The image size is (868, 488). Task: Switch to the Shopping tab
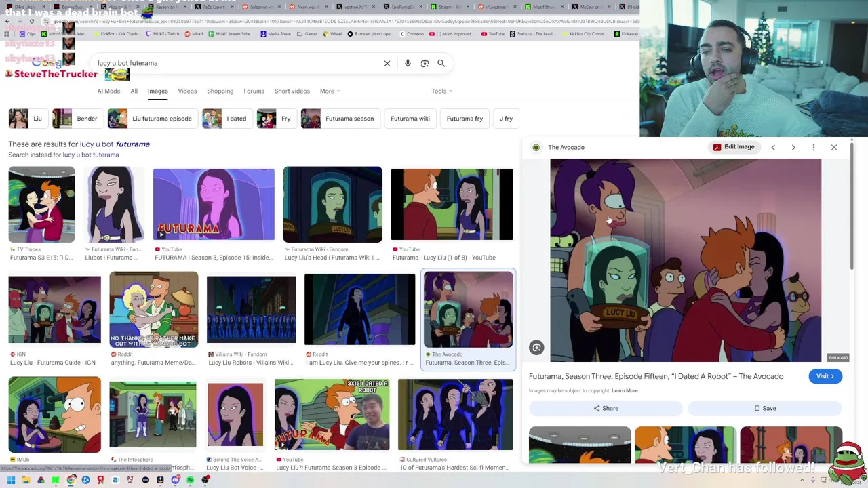pyautogui.click(x=220, y=91)
